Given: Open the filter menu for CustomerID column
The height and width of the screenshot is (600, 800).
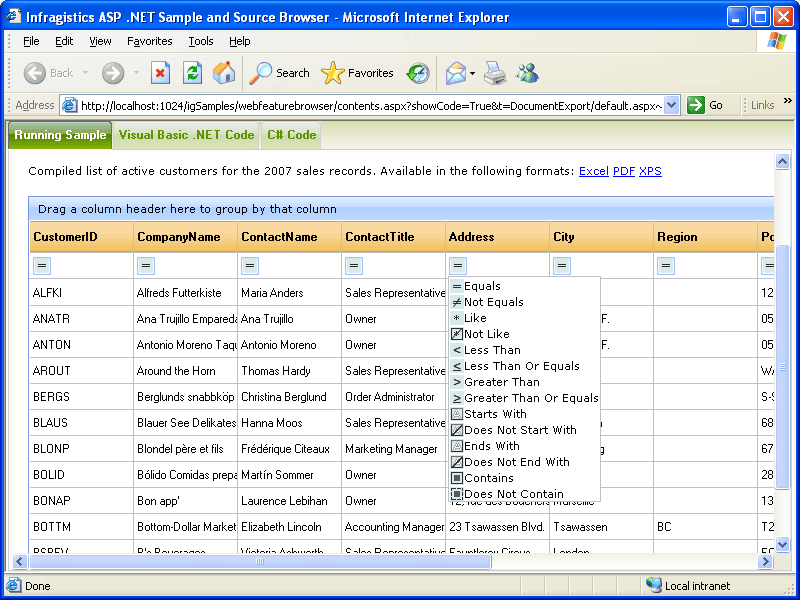Looking at the screenshot, I should tap(39, 265).
